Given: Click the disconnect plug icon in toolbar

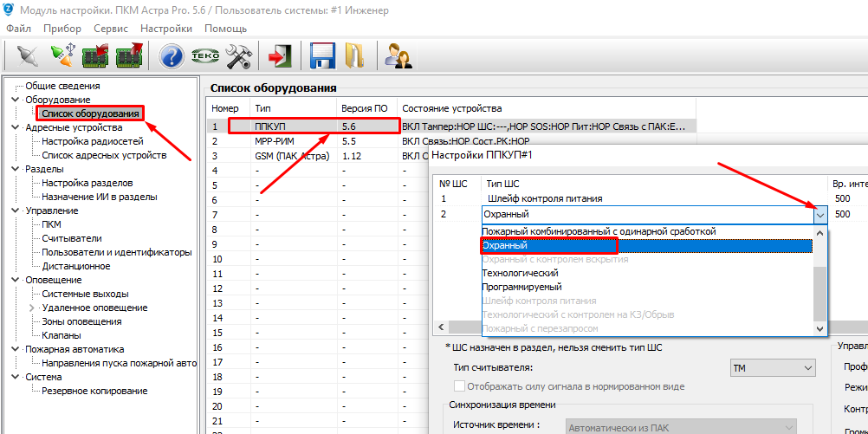Looking at the screenshot, I should [28, 56].
